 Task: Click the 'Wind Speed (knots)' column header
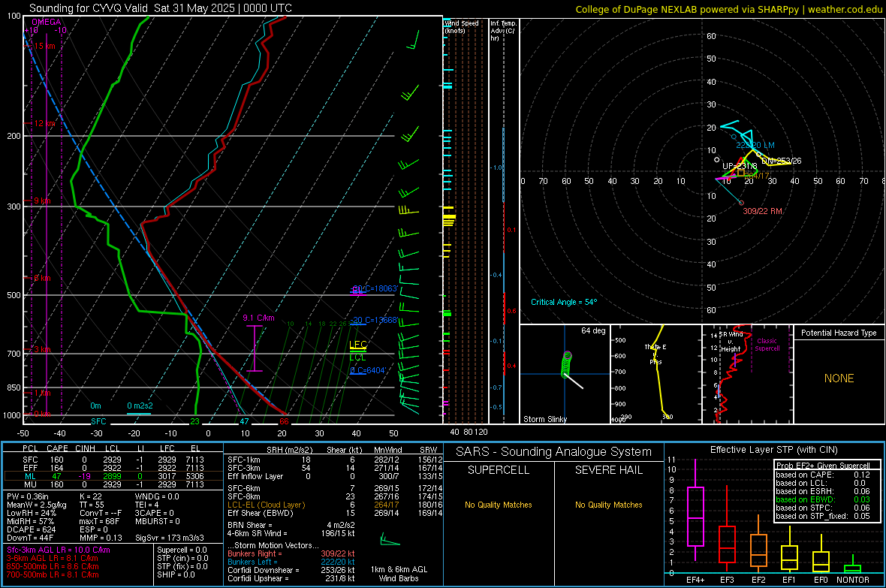tap(461, 26)
